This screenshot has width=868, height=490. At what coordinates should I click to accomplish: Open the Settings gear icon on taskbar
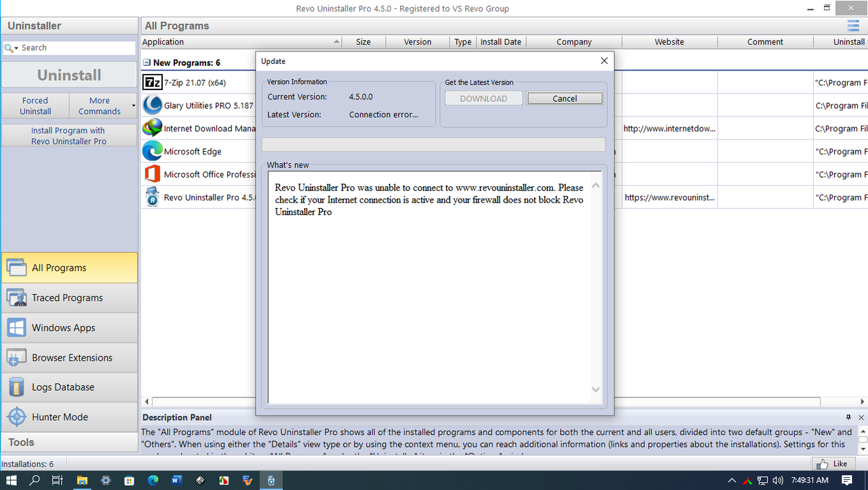coord(105,481)
